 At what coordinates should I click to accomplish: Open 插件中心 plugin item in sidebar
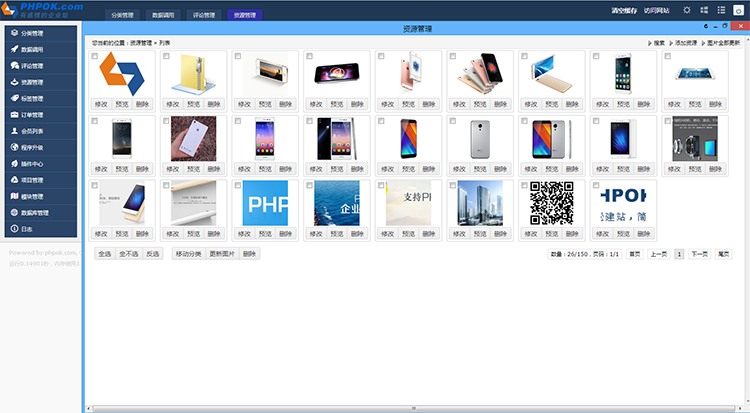click(x=41, y=164)
